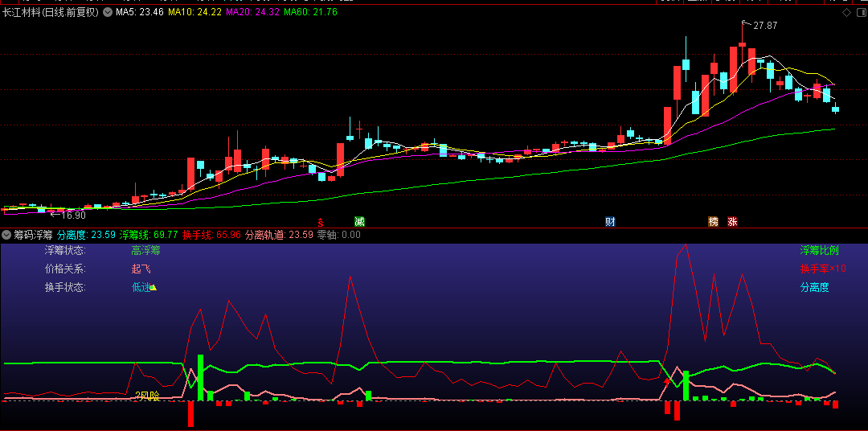
Task: Click the 长江材料(日线.前复权) chart title
Action: (x=51, y=13)
